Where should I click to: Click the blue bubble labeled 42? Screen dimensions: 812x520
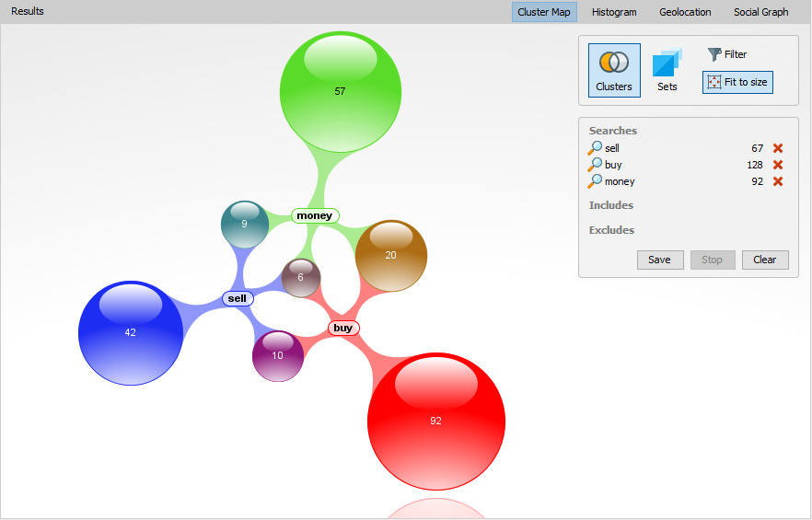click(x=131, y=332)
